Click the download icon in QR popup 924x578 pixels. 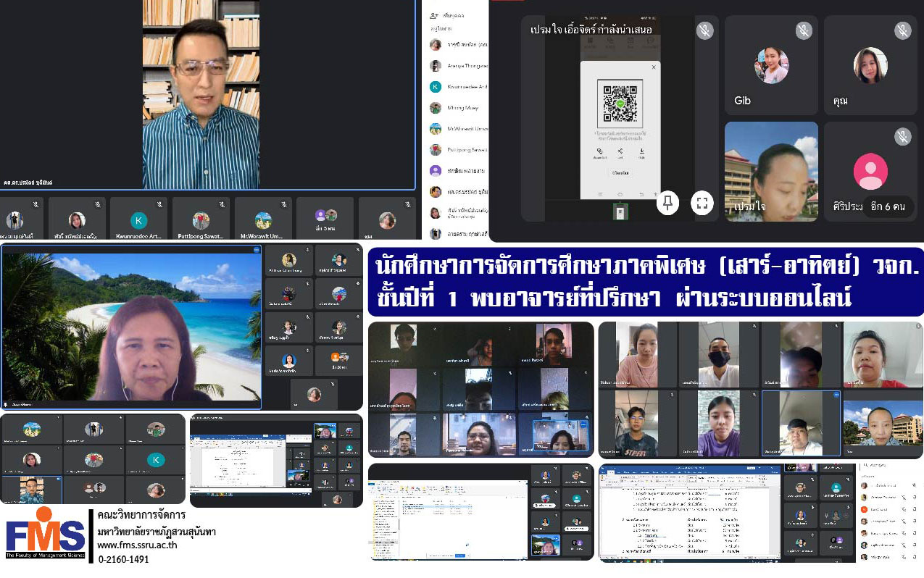tap(641, 152)
